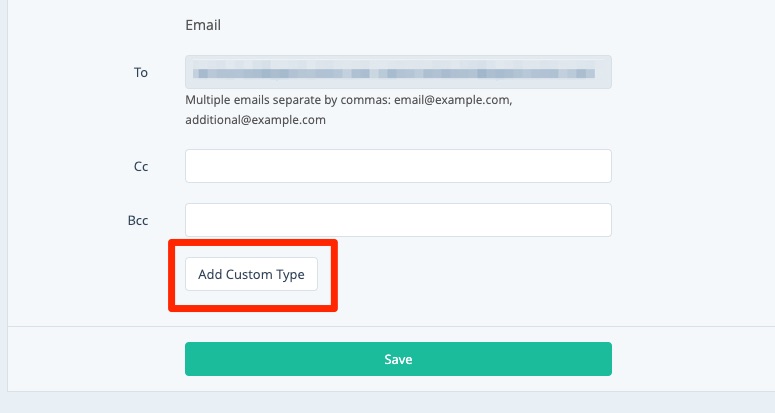Save the email settings
The image size is (775, 413).
(398, 359)
